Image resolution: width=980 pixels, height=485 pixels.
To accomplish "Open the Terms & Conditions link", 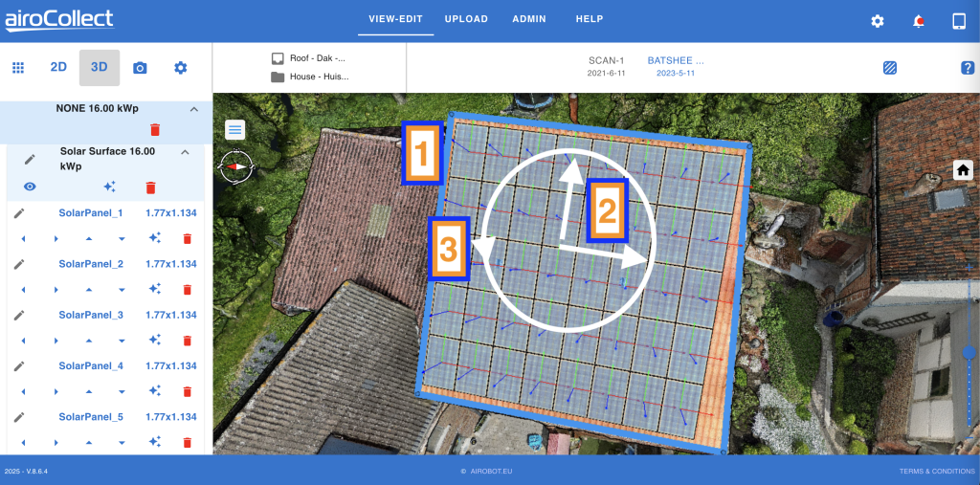I will click(x=936, y=472).
